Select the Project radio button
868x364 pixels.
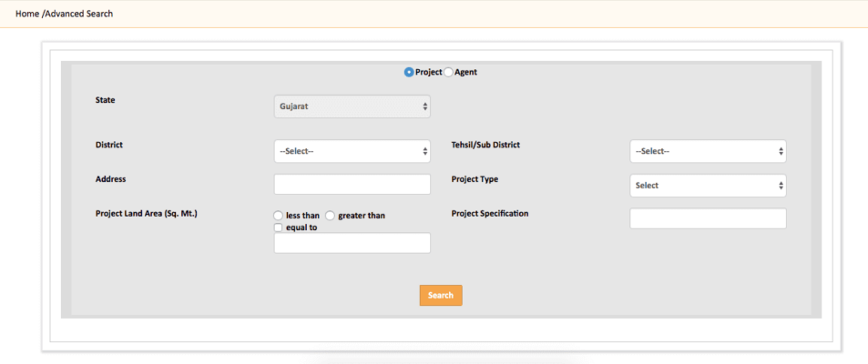[x=409, y=72]
